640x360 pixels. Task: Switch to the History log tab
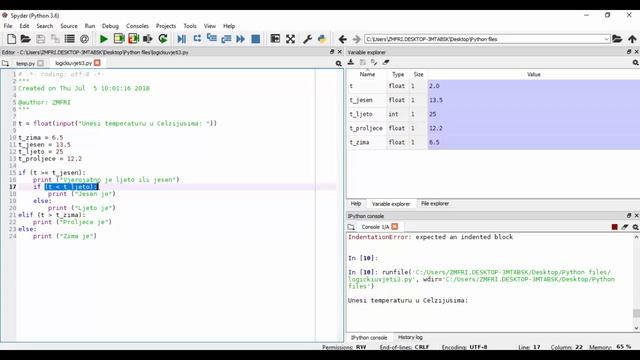pyautogui.click(x=410, y=337)
